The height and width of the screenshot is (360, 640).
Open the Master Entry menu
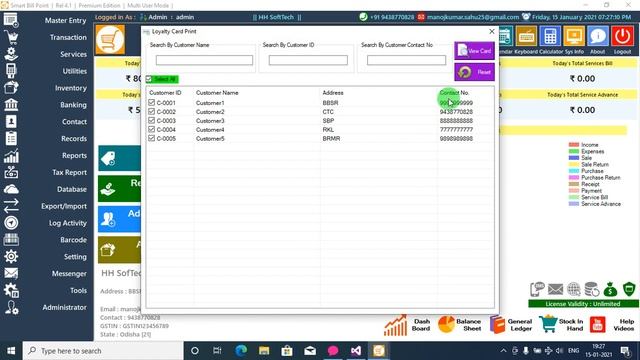[x=65, y=20]
